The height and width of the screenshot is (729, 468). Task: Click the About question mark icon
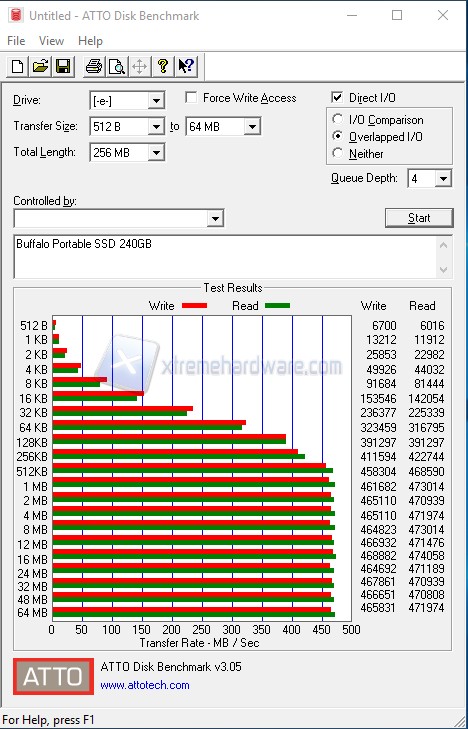click(163, 66)
